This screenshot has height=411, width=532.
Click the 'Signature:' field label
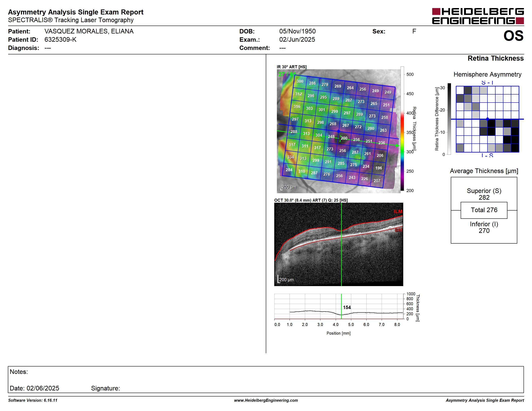click(x=105, y=388)
